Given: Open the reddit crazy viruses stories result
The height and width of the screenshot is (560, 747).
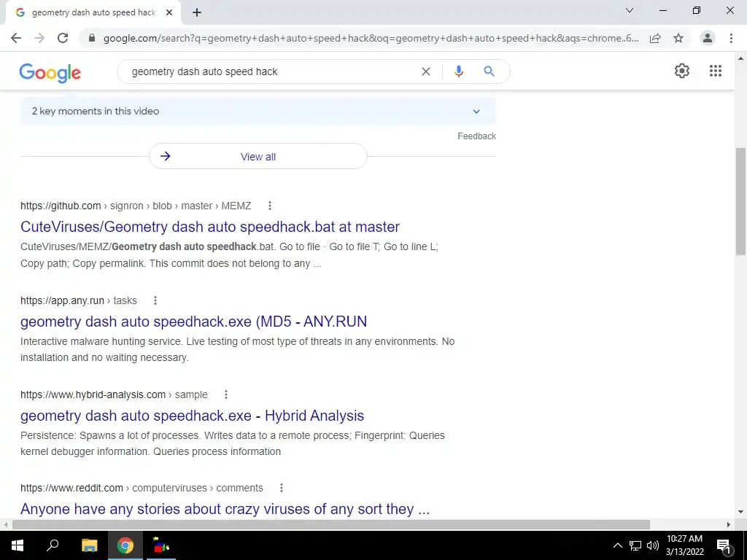Looking at the screenshot, I should 225,509.
